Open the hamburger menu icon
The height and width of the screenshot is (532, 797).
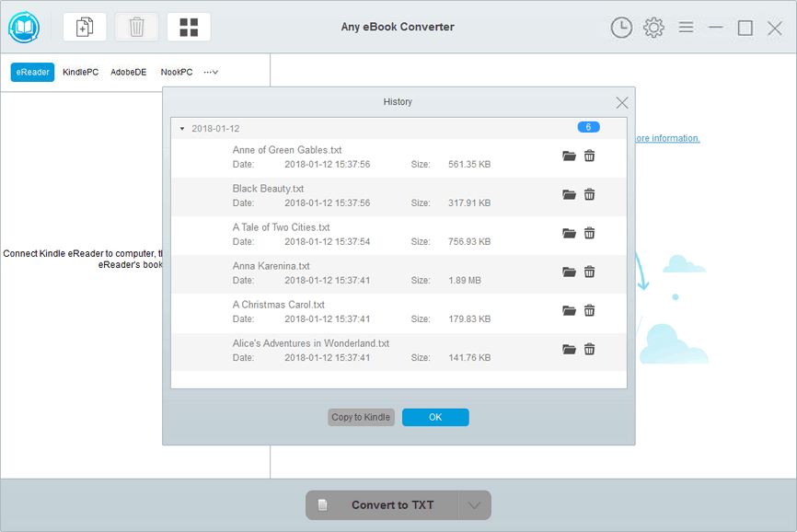point(687,27)
